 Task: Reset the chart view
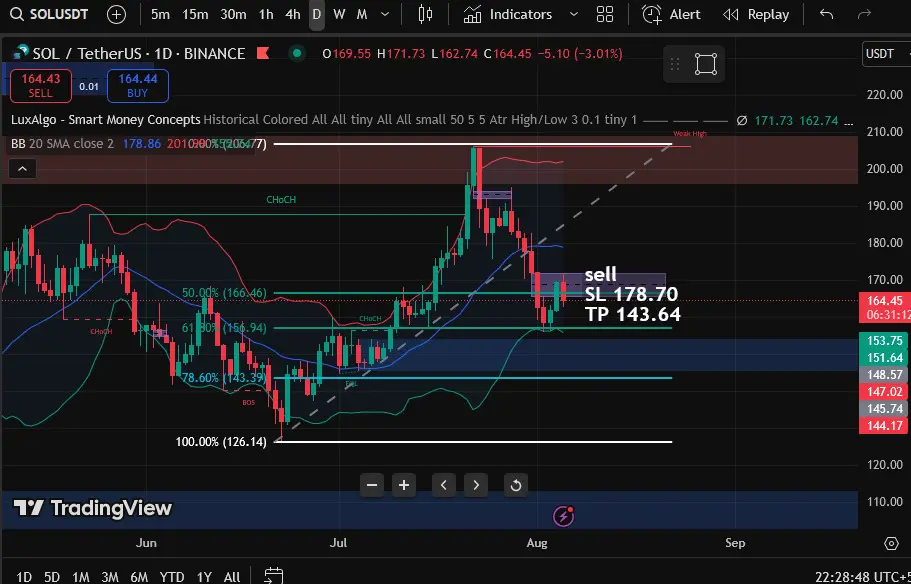click(516, 485)
